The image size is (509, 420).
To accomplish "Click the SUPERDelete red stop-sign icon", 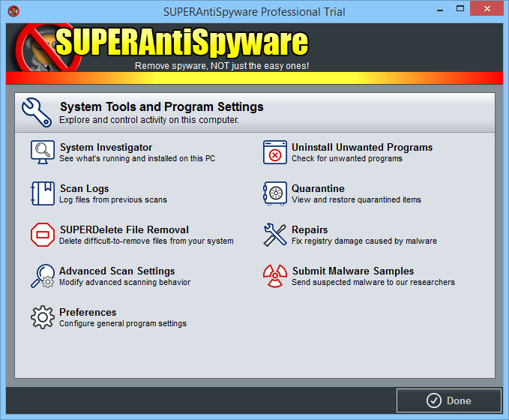I will (42, 235).
